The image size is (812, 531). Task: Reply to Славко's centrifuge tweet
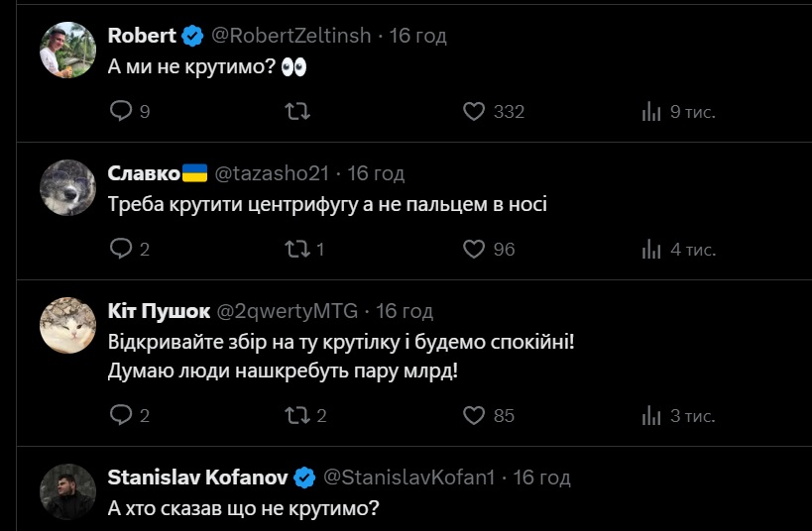[x=120, y=249]
